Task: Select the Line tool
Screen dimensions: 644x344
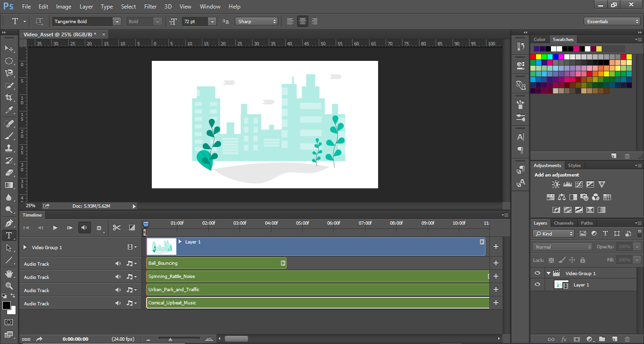Action: 8,260
